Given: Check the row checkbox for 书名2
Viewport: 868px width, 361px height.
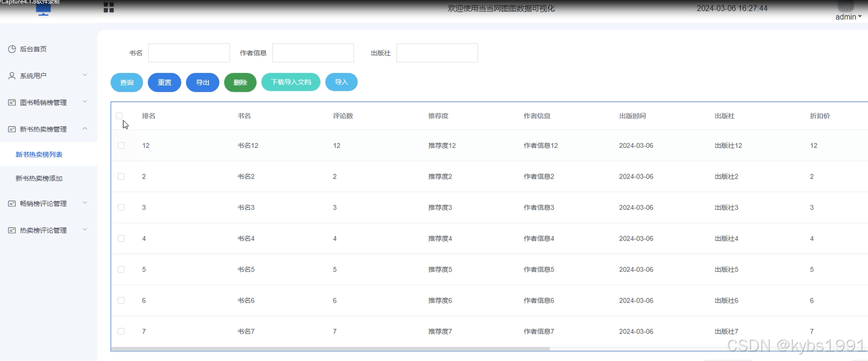Looking at the screenshot, I should point(121,176).
